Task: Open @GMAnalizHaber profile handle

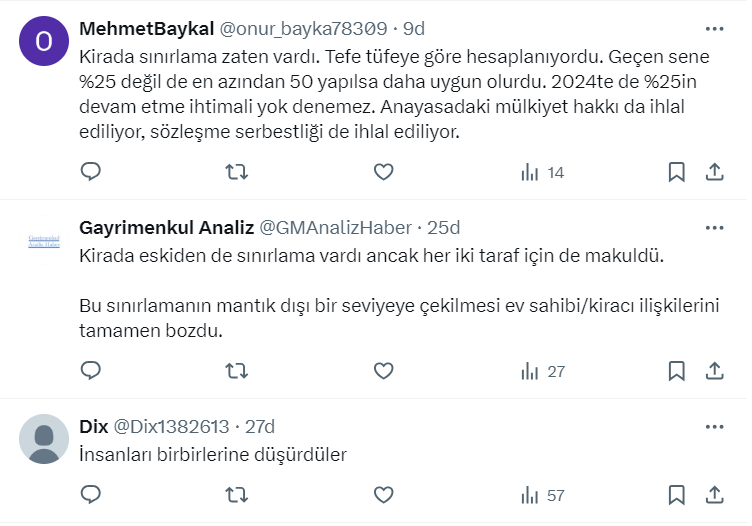Action: 335,227
